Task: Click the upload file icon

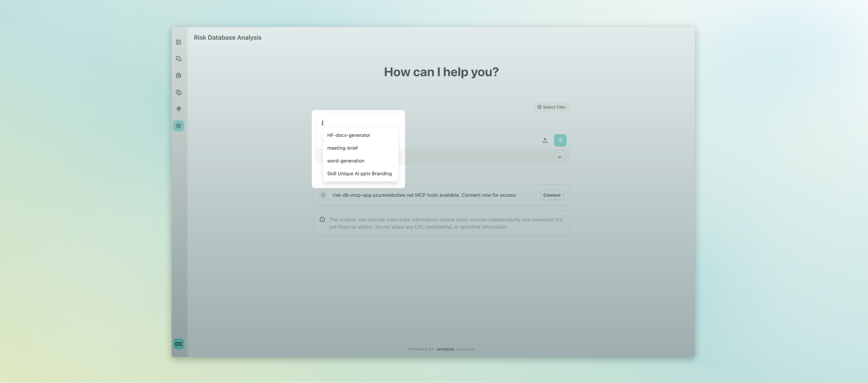Action: pos(545,140)
